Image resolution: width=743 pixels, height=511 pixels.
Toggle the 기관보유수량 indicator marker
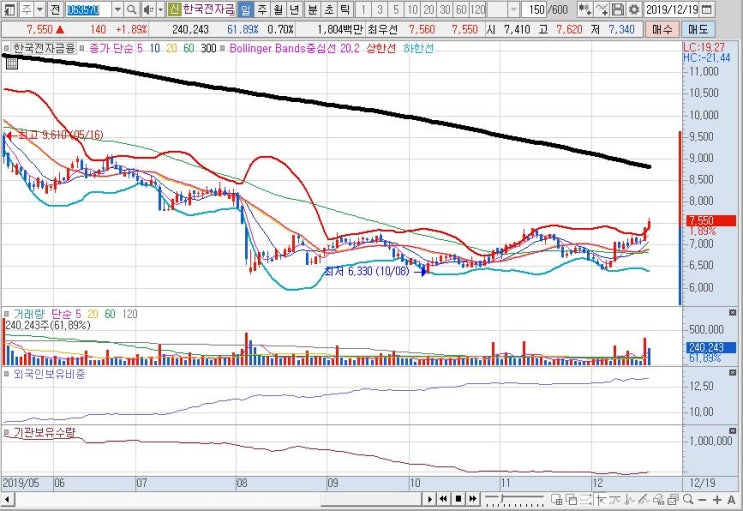(6, 433)
